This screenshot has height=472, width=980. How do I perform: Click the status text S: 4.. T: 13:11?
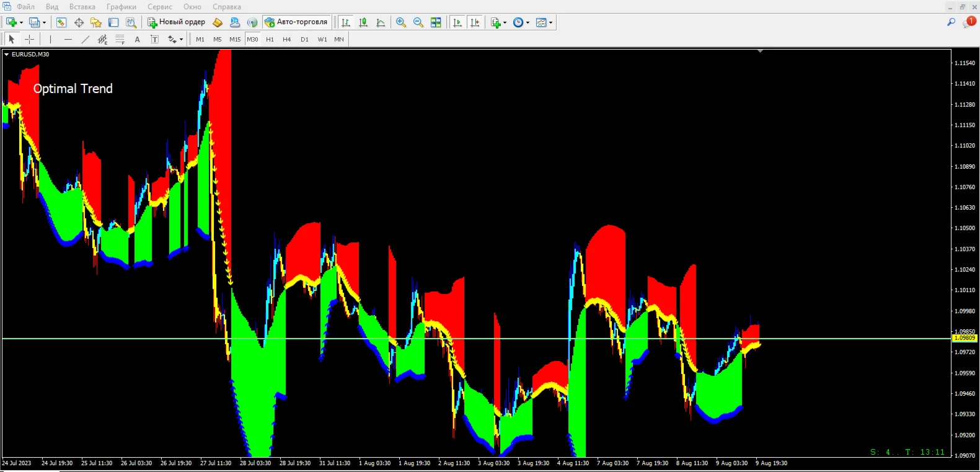coord(907,452)
